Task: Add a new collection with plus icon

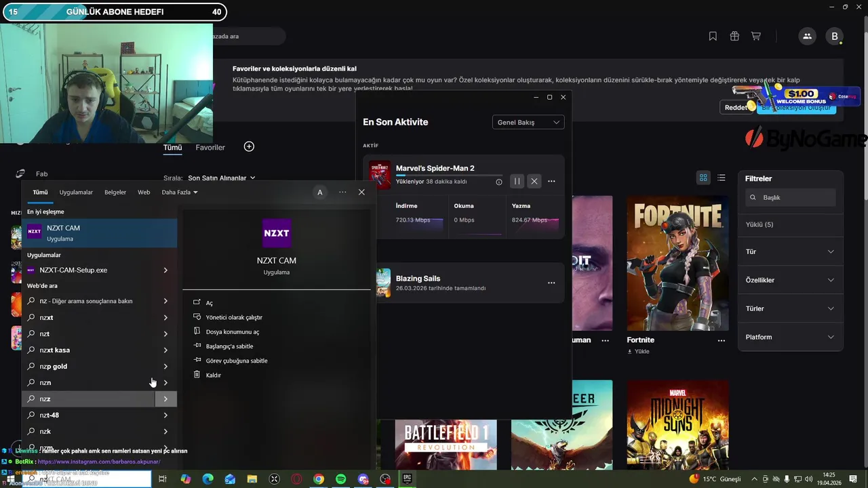Action: 249,146
